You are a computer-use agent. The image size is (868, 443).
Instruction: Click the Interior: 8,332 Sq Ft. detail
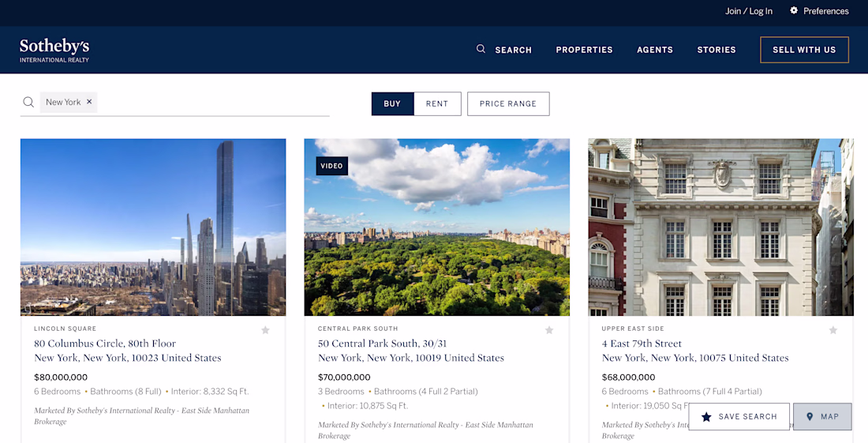210,392
